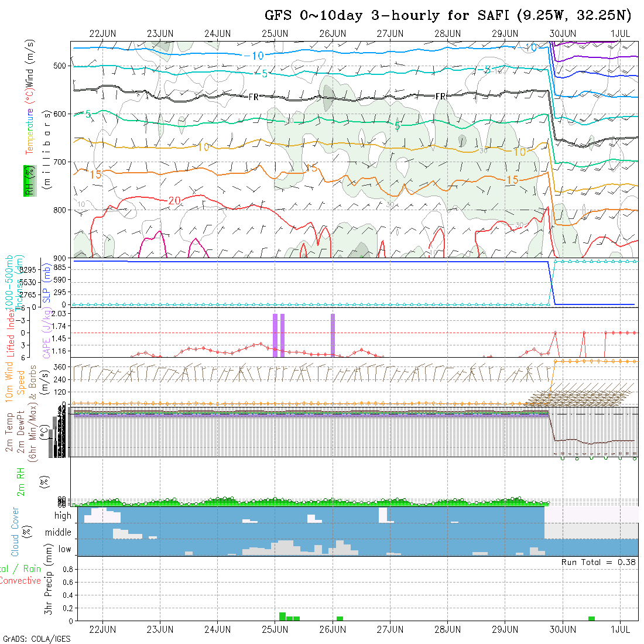Click the 600 millibar pressure level label
644x644 pixels.
coord(60,114)
